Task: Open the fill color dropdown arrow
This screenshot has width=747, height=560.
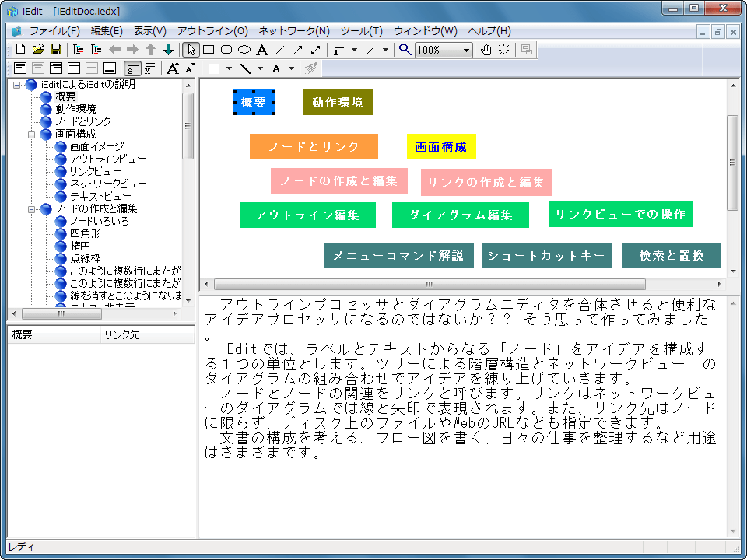Action: (x=229, y=68)
